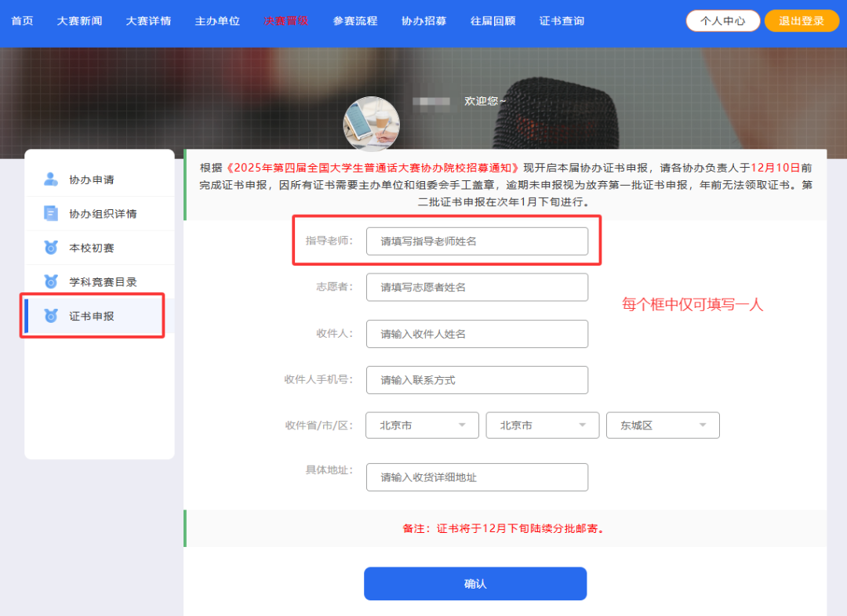The image size is (847, 616).
Task: Select the 收件人手机号 input field
Action: (477, 380)
